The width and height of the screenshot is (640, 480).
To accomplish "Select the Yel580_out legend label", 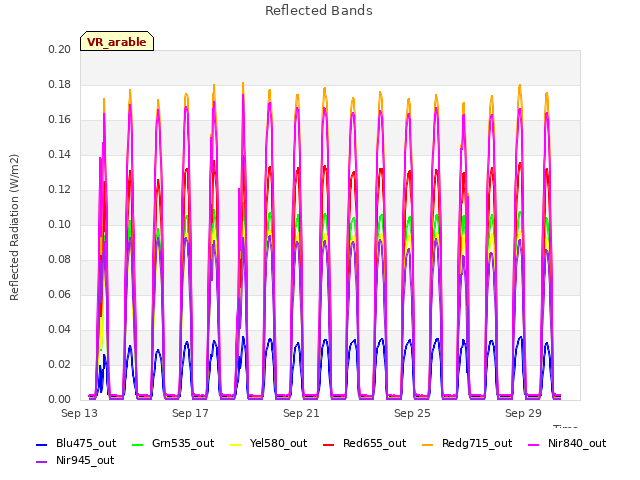I will (278, 443).
